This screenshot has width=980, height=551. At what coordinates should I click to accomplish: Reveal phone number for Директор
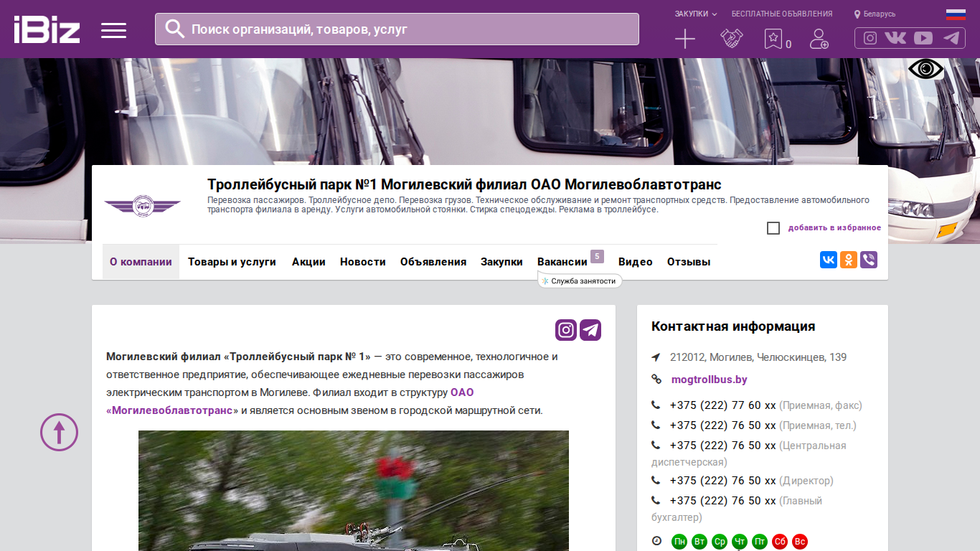[x=723, y=481]
